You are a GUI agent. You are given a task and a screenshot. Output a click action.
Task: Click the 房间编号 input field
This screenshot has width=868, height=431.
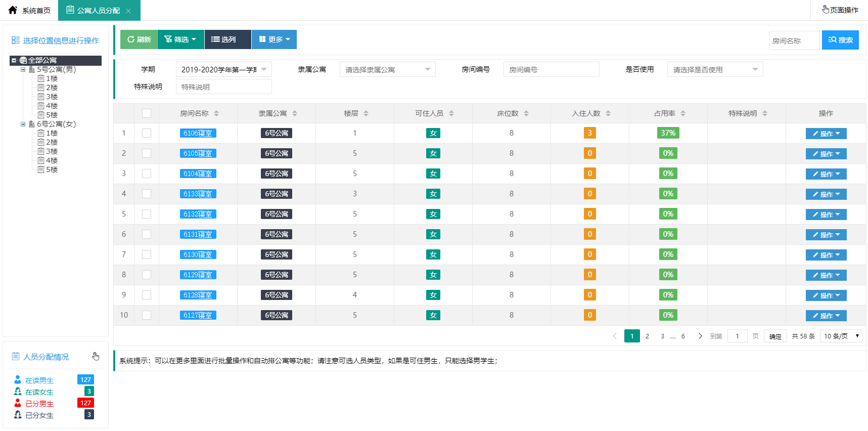(x=552, y=69)
